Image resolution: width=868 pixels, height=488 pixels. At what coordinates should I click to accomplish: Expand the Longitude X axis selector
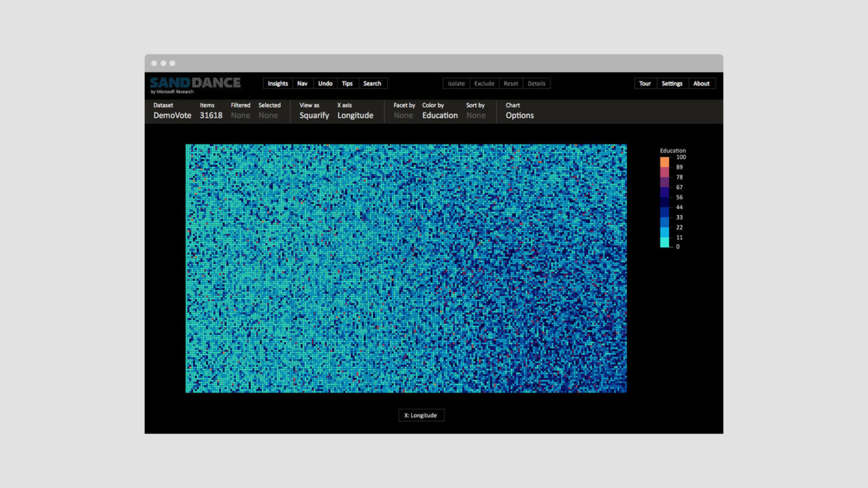[355, 115]
